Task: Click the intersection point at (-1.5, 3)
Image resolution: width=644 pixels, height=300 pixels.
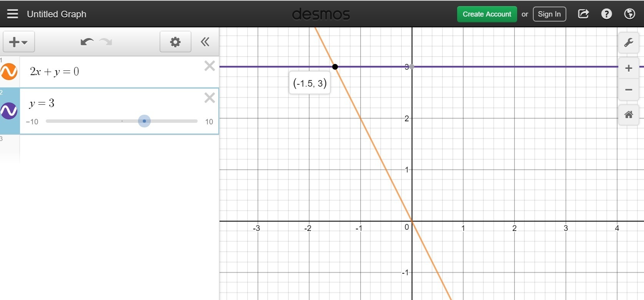Action: click(335, 67)
